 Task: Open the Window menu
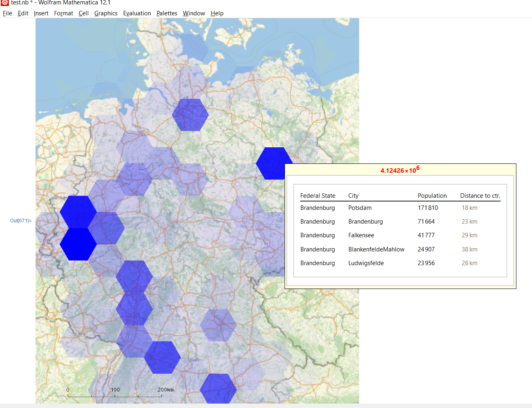point(194,13)
